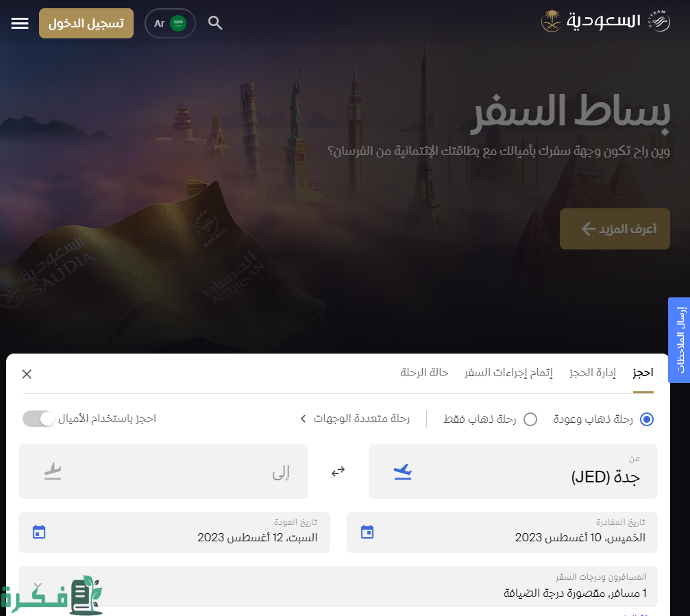Close the booking panel X
690x616 pixels.
point(27,374)
